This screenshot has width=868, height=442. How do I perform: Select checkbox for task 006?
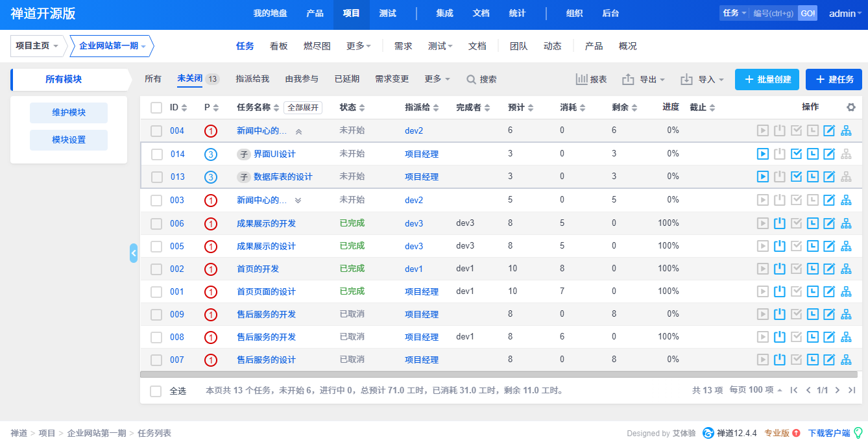tap(156, 224)
